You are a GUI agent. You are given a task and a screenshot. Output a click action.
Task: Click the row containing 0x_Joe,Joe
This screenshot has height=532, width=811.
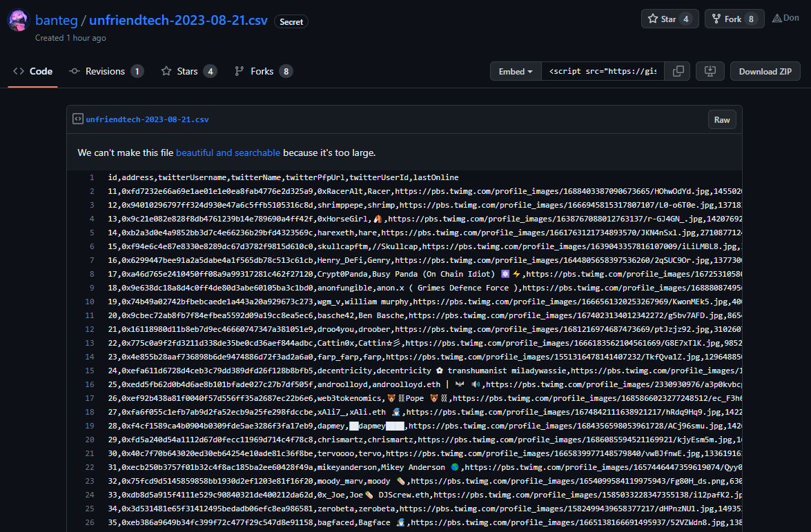pos(424,495)
